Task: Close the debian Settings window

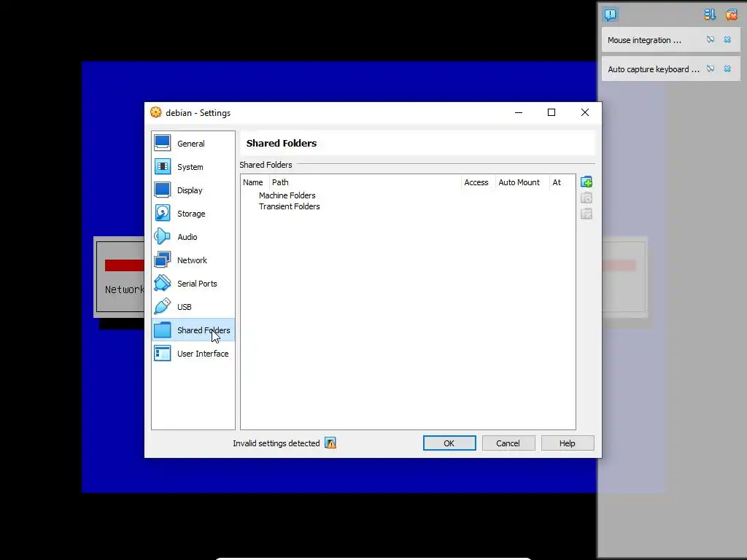Action: (585, 112)
